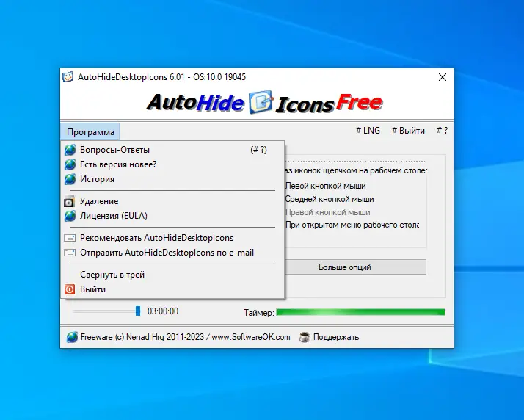
Task: Select Вопросы-Ответы menu entry
Action: 172,150
